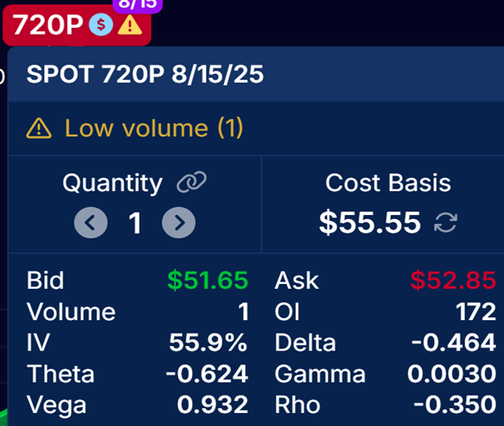
Task: Click the green bid price $51.65
Action: coord(208,281)
